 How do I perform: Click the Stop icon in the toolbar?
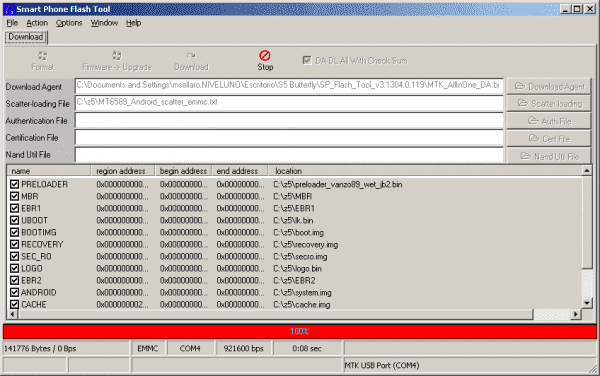tap(265, 56)
